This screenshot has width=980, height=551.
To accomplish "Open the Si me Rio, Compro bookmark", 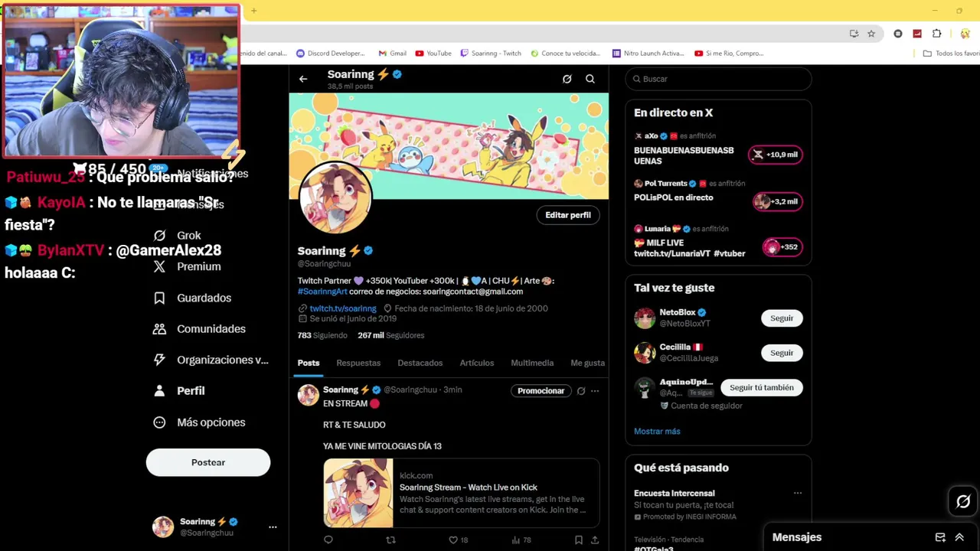I will (729, 54).
